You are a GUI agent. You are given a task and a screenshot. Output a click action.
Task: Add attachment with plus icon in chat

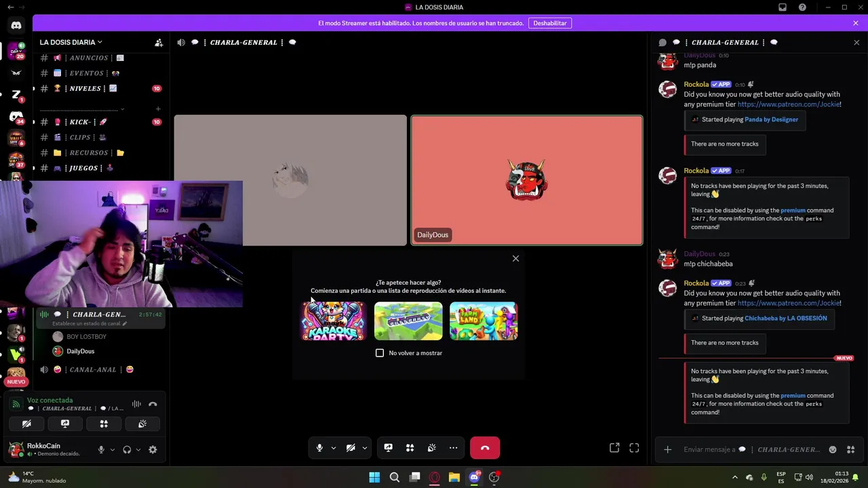668,449
